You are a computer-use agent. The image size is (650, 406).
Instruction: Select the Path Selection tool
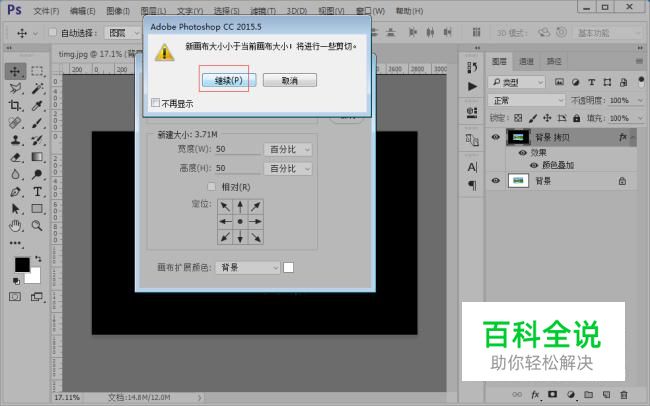[x=15, y=209]
